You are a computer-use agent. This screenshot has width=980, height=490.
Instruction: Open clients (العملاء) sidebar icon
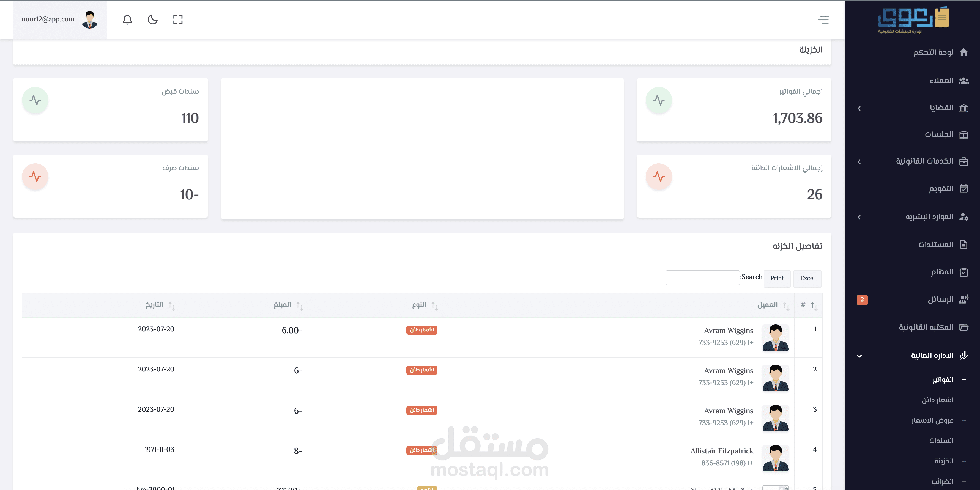[963, 81]
